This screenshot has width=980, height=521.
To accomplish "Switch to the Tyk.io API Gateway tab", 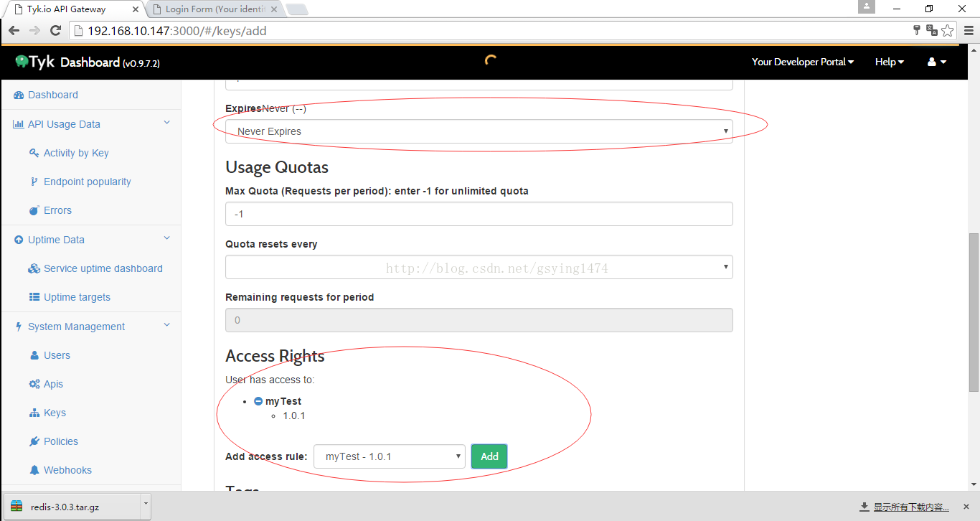I will (x=73, y=9).
